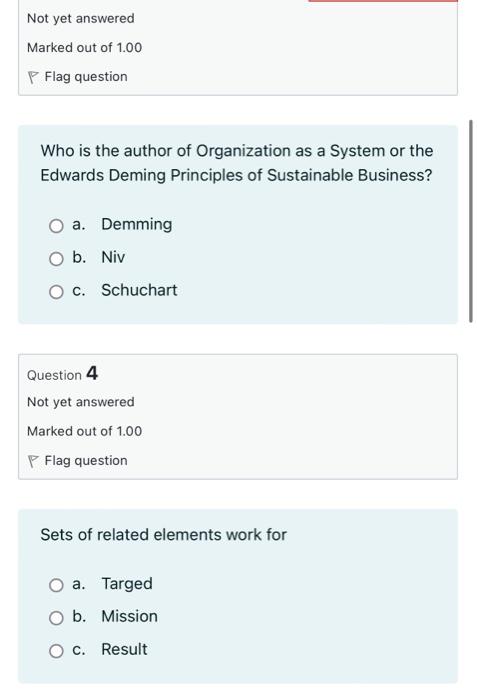Select the radio button for option a. Targed
Image resolution: width=477 pixels, height=700 pixels.
click(56, 585)
